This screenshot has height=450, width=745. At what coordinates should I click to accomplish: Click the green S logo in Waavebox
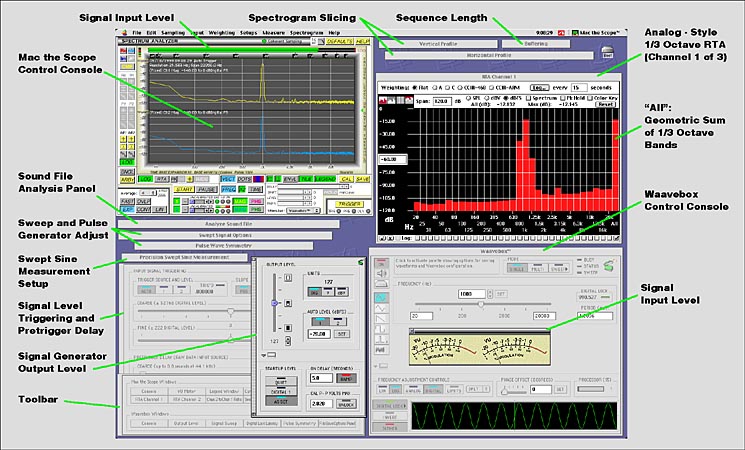tap(610, 266)
